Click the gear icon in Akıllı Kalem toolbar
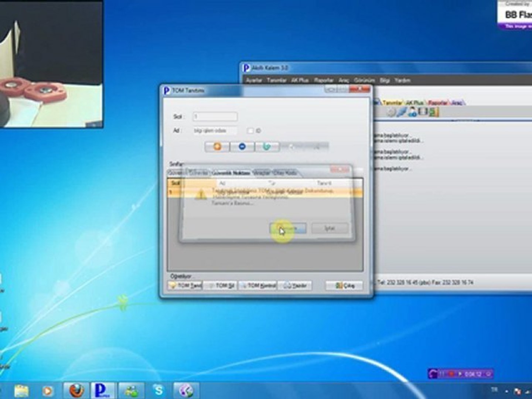This screenshot has width=532, height=399. click(x=391, y=112)
